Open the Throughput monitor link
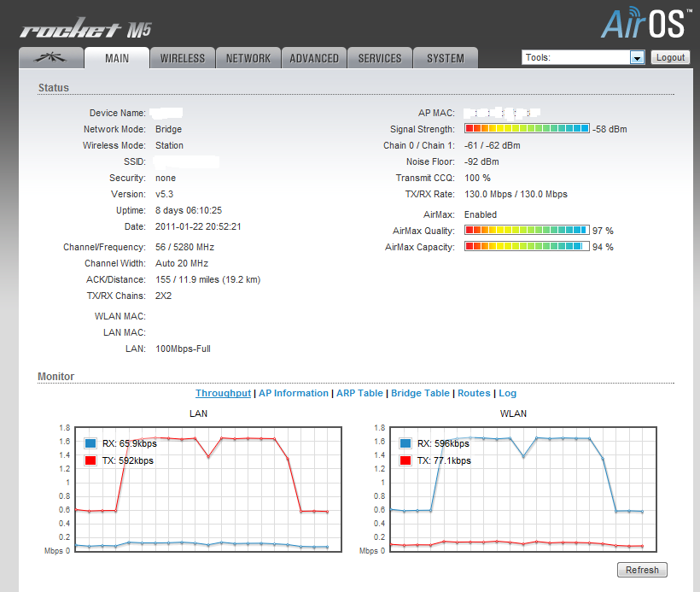The height and width of the screenshot is (592, 700). pos(223,393)
